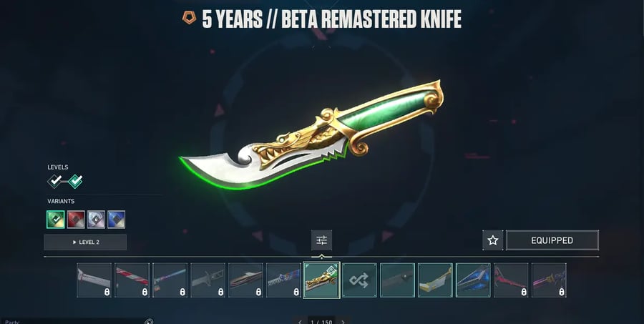
Task: Select the locked pink-purple sword on far right
Action: 549,280
